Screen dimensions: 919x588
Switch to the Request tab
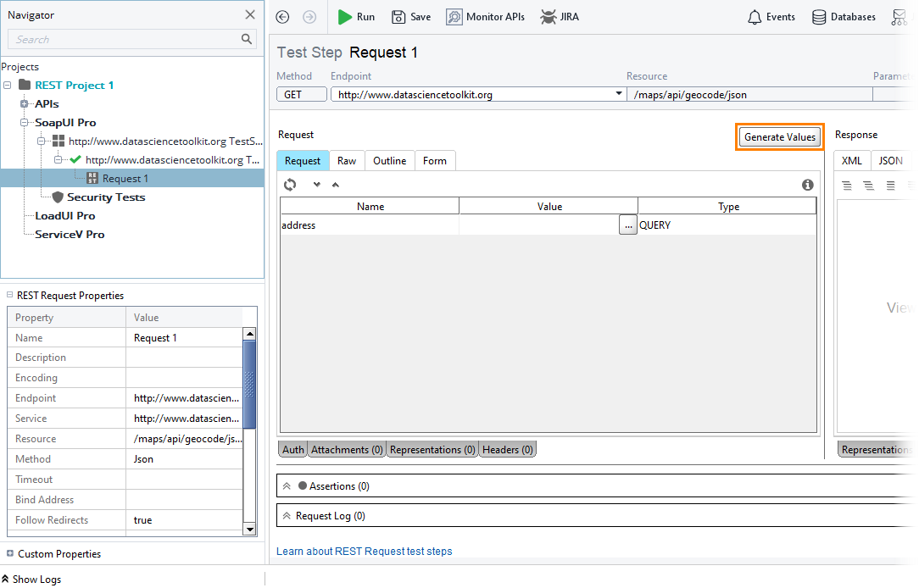pos(303,160)
